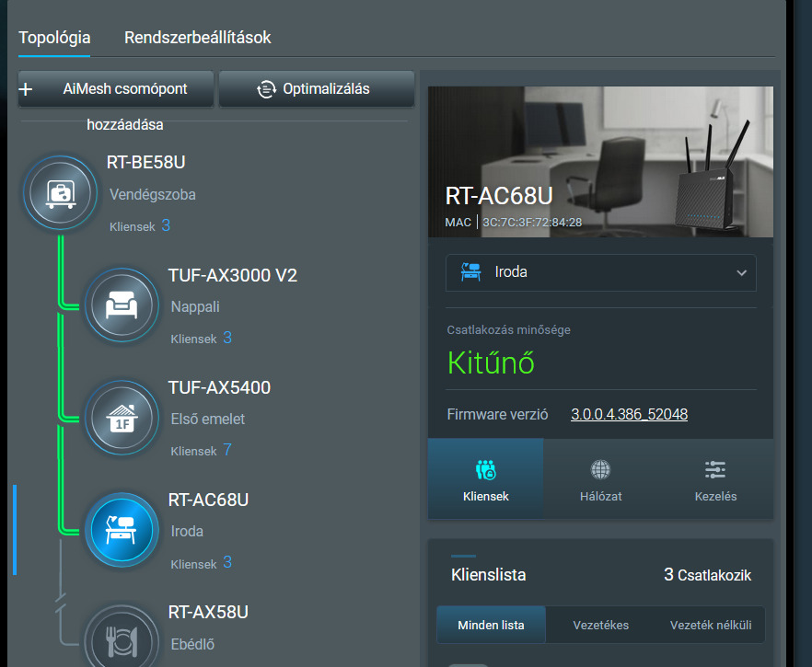Screen dimensions: 812x667
Task: Click the 3 Csatlakozik connected count
Action: click(707, 575)
